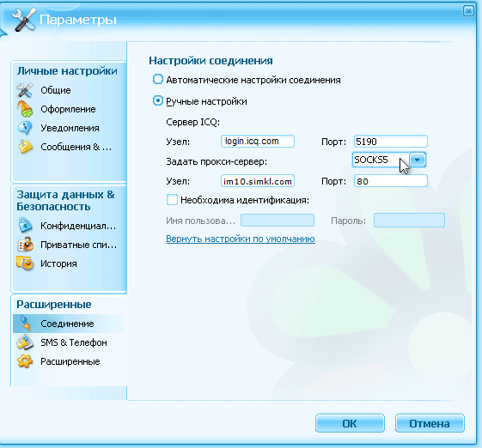Click the im10.simkl.com proxy host field

(258, 181)
